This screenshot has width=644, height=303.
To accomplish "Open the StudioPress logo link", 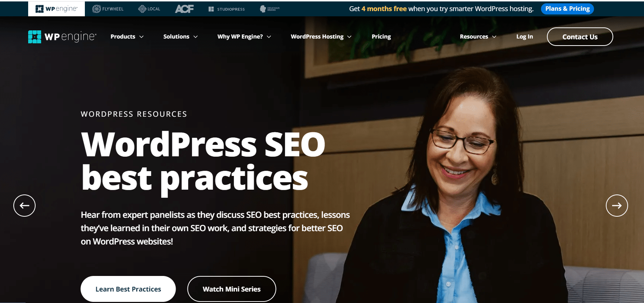I will [226, 9].
